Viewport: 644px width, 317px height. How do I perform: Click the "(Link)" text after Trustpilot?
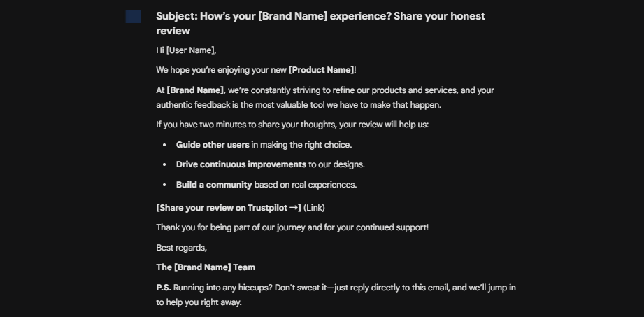314,208
